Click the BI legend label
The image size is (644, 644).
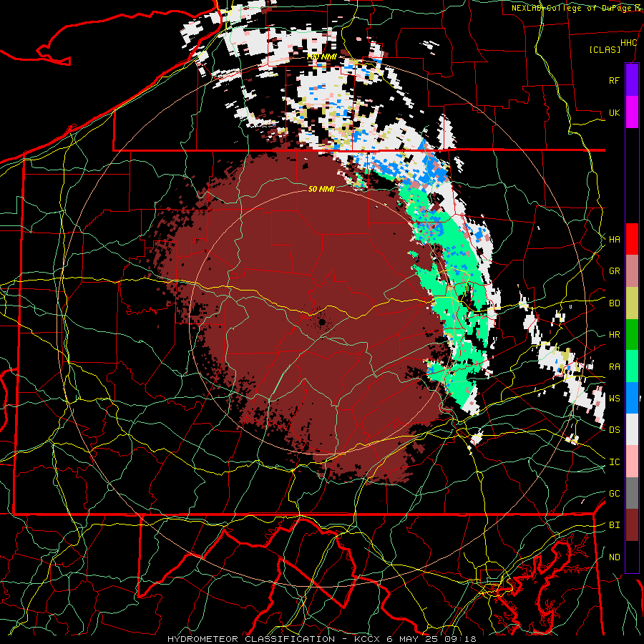pos(614,525)
